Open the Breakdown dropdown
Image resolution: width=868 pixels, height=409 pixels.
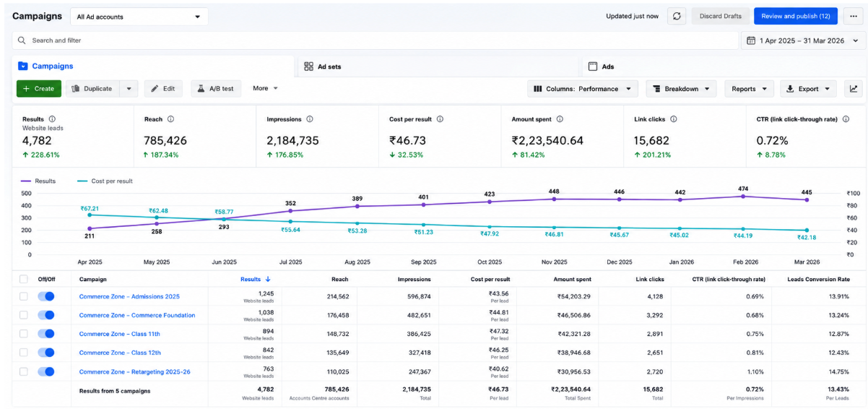(681, 89)
